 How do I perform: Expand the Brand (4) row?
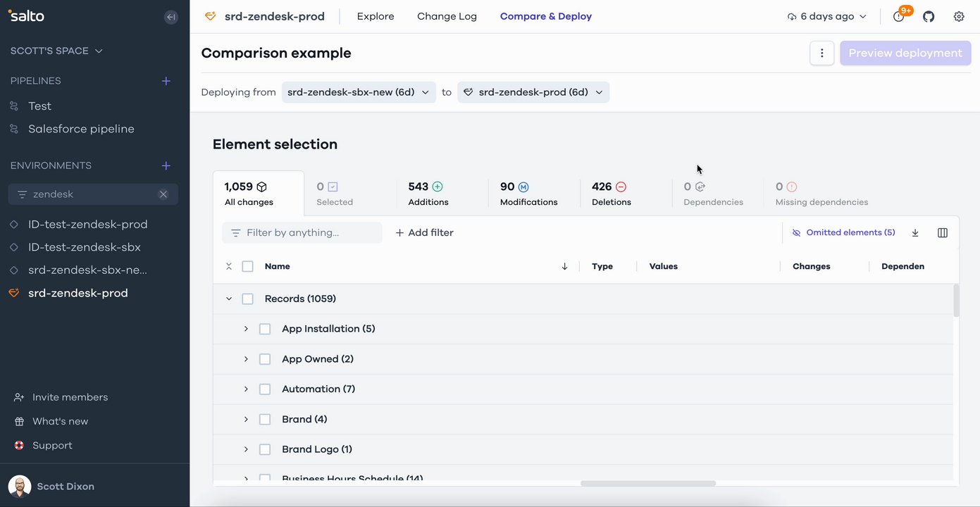(246, 420)
